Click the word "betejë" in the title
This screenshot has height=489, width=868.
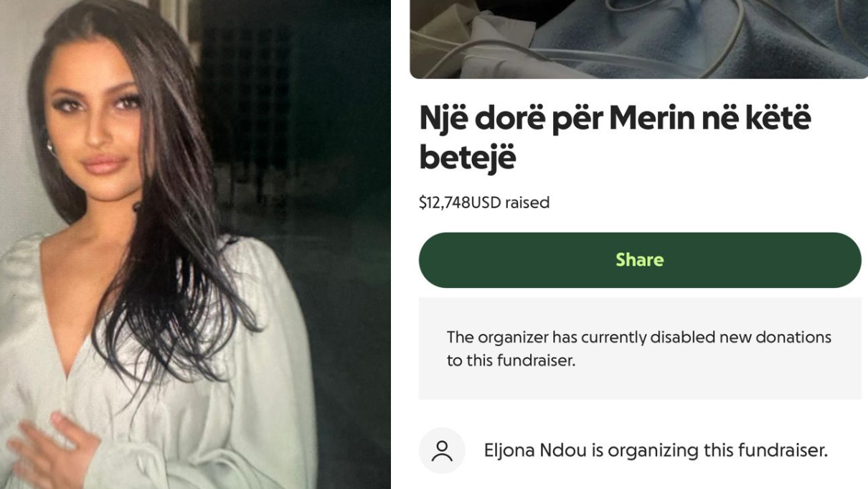pyautogui.click(x=467, y=158)
